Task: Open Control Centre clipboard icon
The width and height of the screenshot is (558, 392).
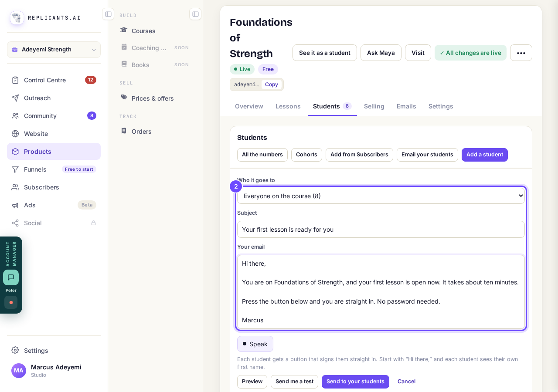Action: [x=15, y=80]
